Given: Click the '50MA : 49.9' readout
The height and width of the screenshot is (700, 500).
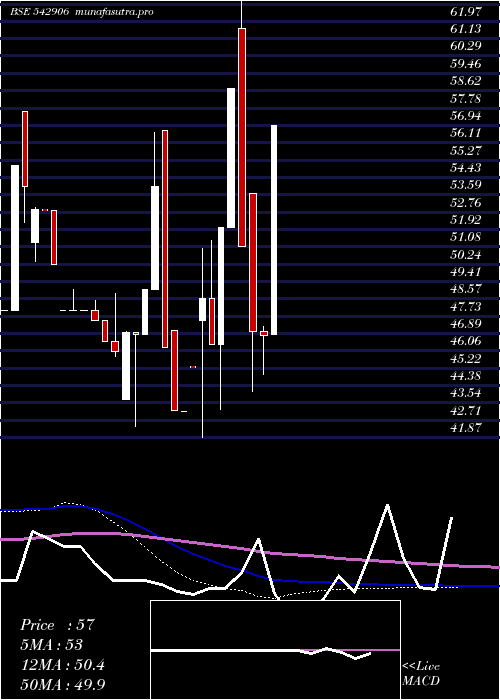Looking at the screenshot, I should (x=63, y=685).
